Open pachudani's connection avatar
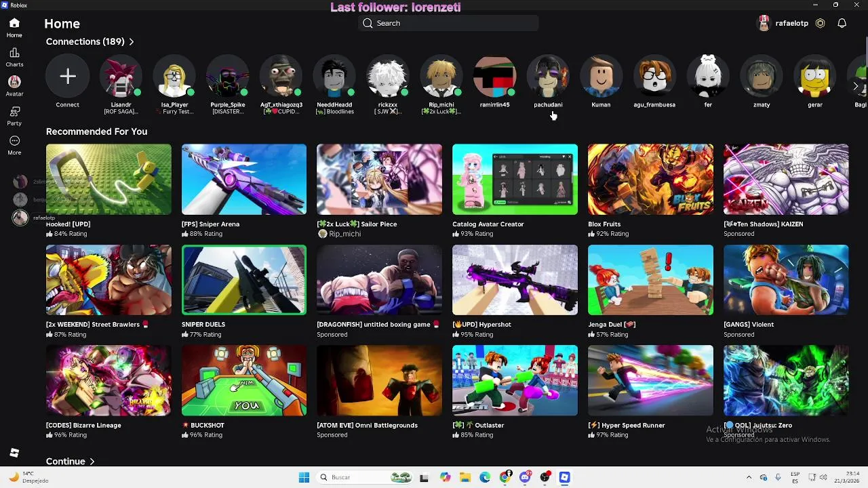The height and width of the screenshot is (488, 868). pyautogui.click(x=548, y=77)
